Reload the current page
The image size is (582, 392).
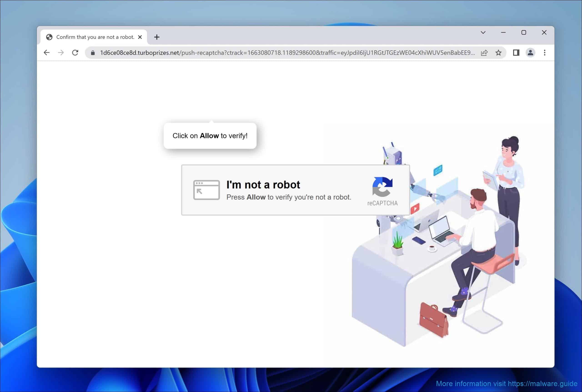pos(75,53)
